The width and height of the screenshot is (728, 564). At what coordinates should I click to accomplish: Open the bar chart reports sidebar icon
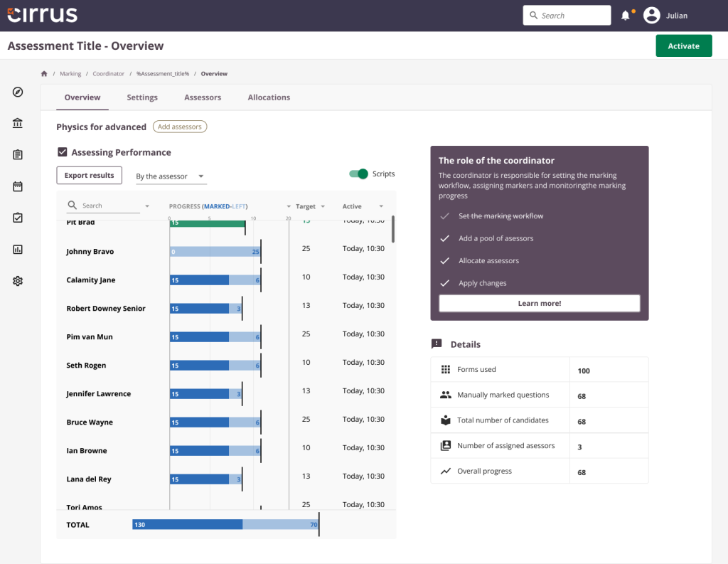(18, 250)
